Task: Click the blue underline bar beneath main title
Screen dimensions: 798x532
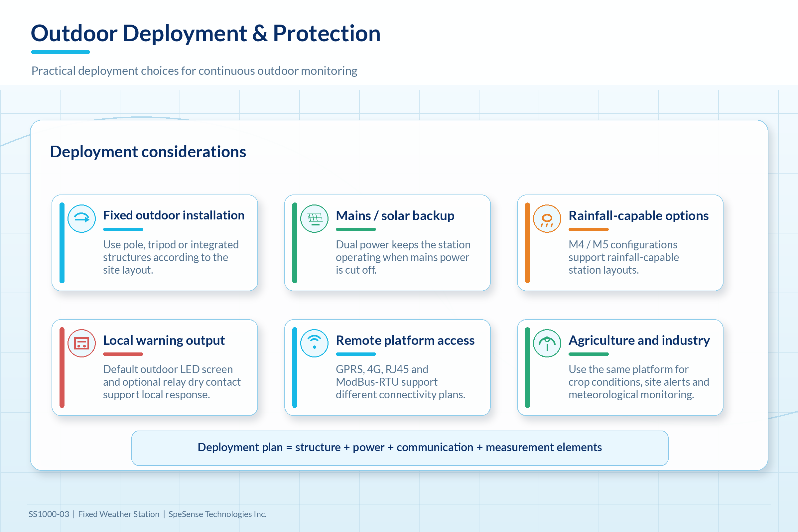Action: 61,52
